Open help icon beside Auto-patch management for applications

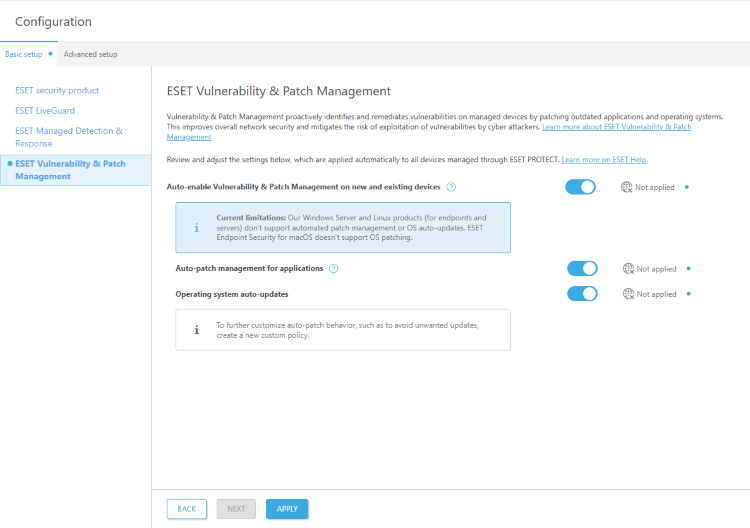333,269
